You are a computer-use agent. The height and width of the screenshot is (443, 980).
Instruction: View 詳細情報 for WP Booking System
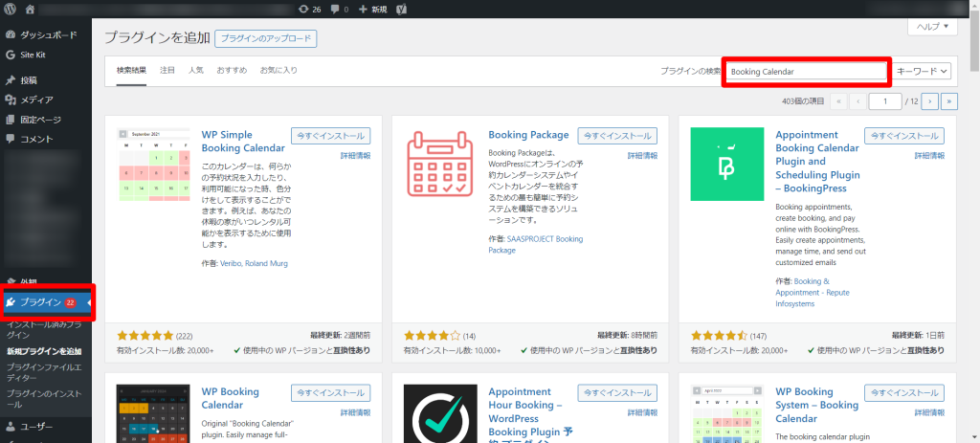tap(929, 412)
